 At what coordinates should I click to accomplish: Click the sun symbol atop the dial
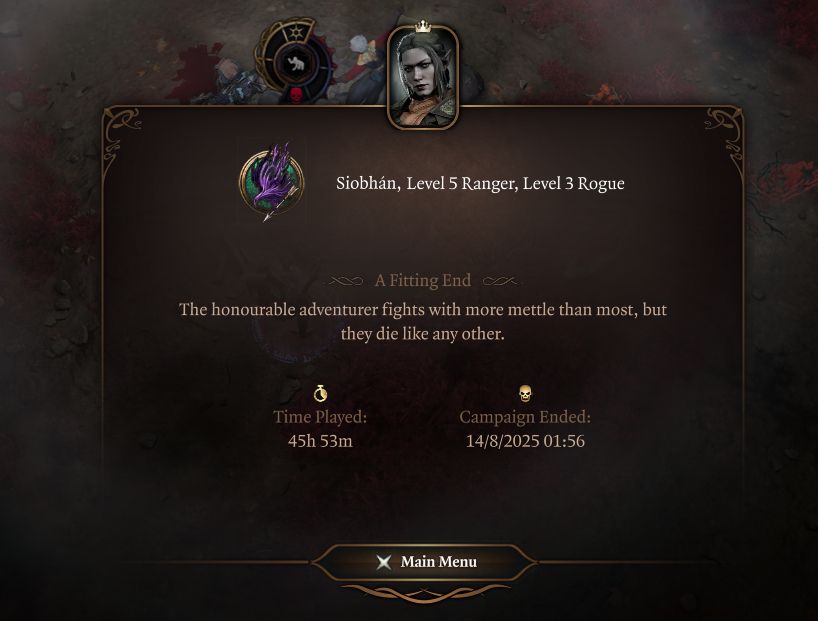[297, 33]
